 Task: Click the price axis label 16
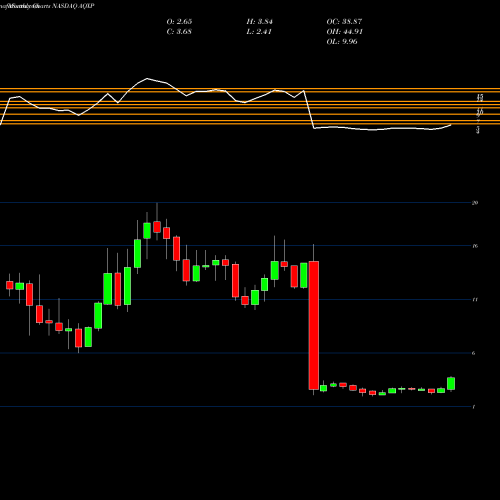[x=475, y=246]
